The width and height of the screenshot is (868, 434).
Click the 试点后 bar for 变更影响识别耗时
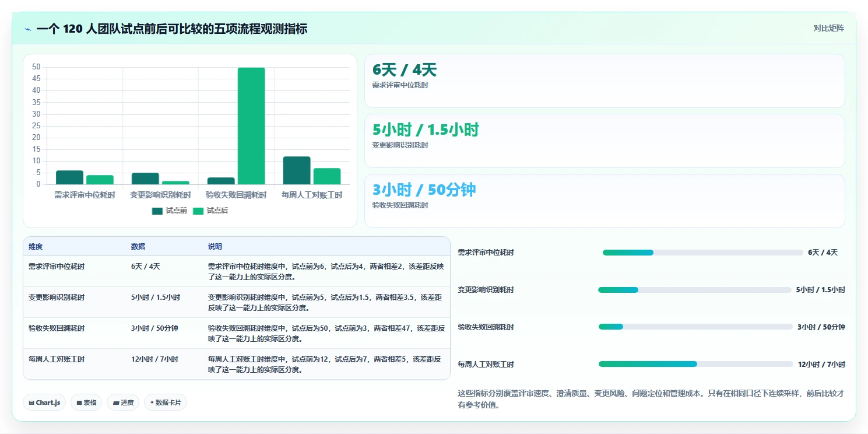[175, 183]
